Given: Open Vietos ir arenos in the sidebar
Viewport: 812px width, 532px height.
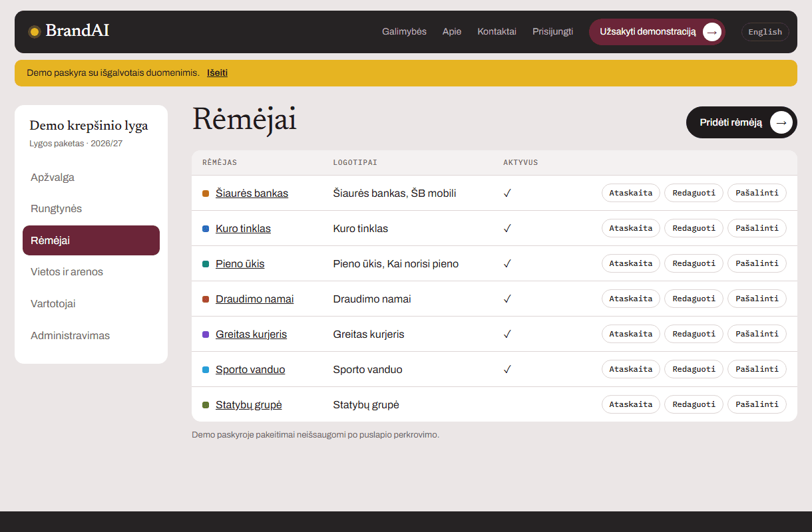Looking at the screenshot, I should point(91,272).
